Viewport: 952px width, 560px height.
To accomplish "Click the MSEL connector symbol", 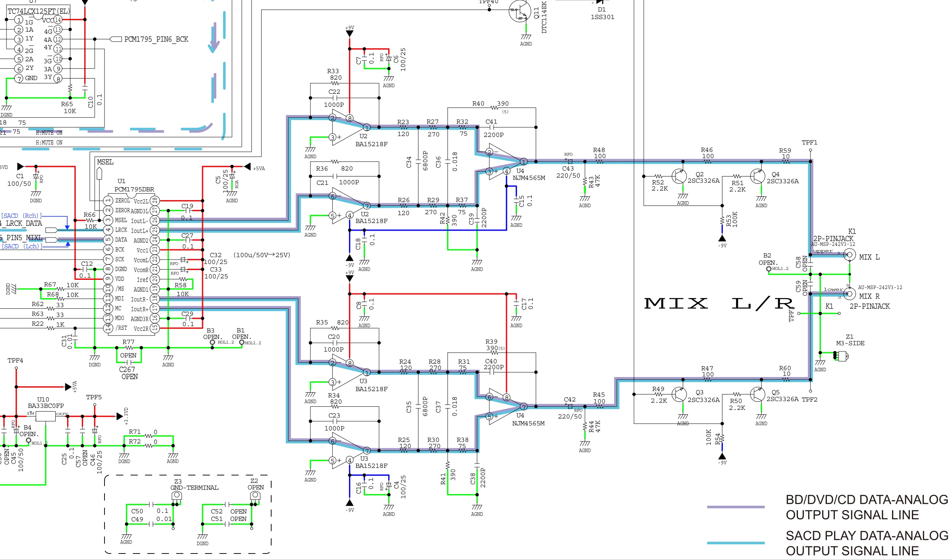I will click(100, 173).
